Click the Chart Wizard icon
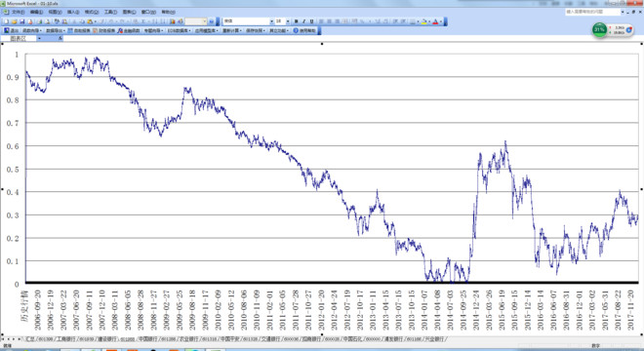This screenshot has height=351, width=644. pyautogui.click(x=173, y=21)
